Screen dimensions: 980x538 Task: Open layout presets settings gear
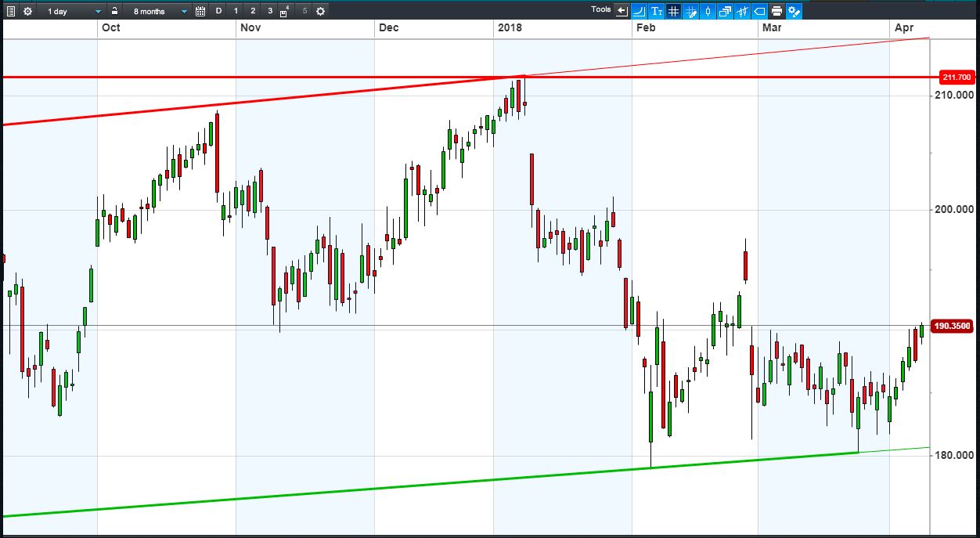[320, 11]
